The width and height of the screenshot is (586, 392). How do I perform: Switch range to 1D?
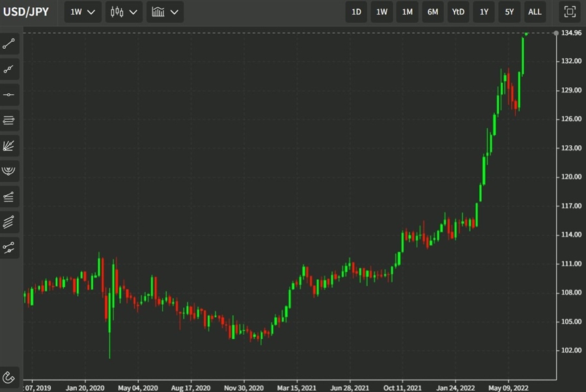coord(356,12)
